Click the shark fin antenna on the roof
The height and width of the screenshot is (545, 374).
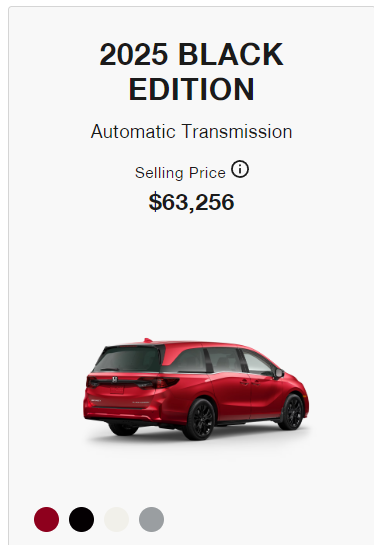click(148, 340)
